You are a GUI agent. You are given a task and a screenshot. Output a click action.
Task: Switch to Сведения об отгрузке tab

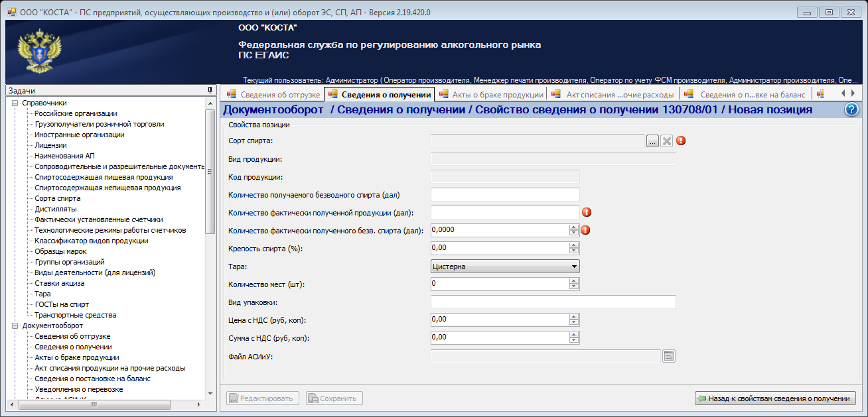(x=273, y=94)
